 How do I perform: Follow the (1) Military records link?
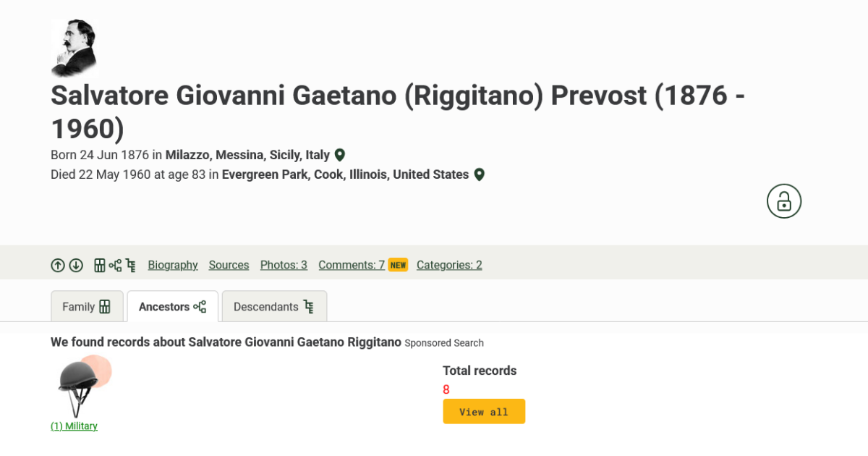click(x=73, y=426)
